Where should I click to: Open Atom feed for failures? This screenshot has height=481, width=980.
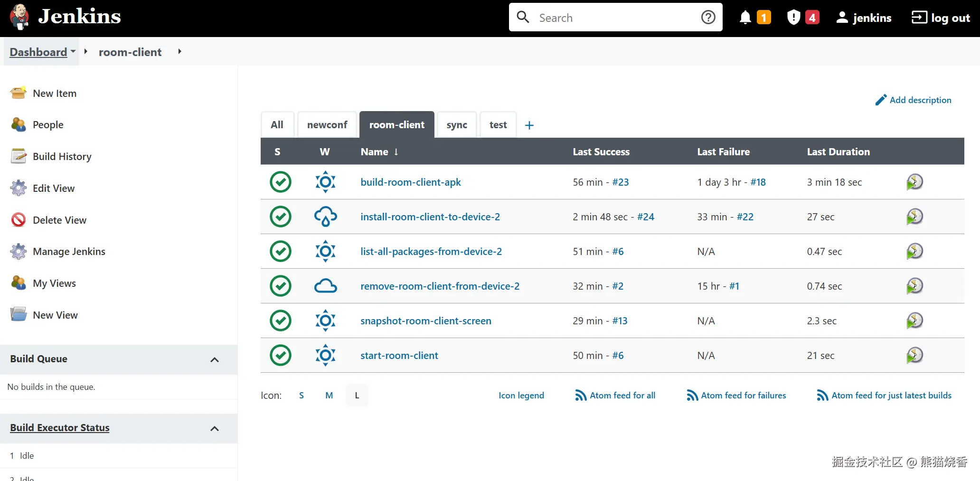pos(736,395)
